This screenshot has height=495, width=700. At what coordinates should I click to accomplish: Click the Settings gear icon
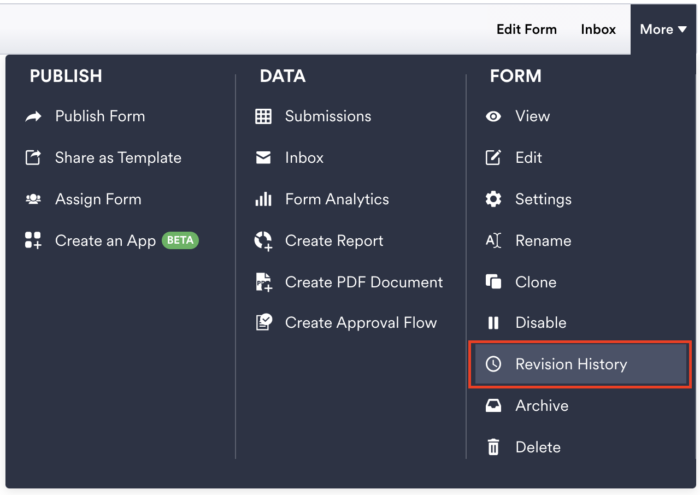pyautogui.click(x=493, y=200)
